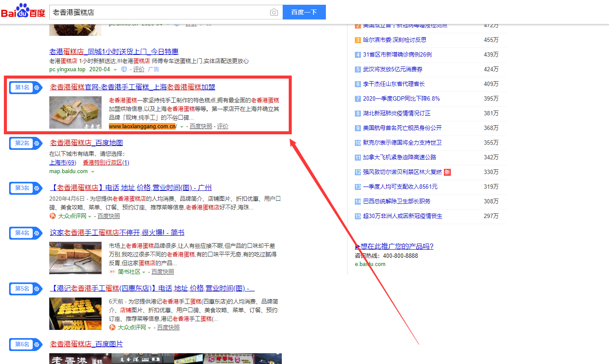Open 百度快照 of the 简书社区 result

163,272
